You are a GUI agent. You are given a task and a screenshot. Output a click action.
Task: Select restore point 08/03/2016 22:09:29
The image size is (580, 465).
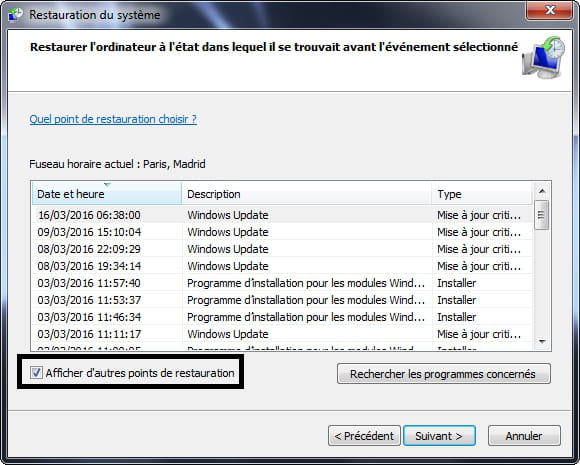[x=282, y=249]
